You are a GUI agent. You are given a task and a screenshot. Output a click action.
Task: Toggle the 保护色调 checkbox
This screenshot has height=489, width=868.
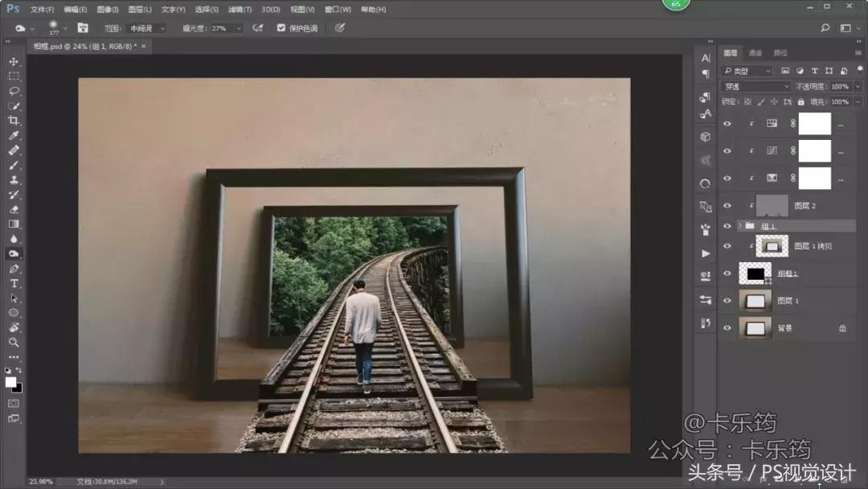[x=281, y=28]
